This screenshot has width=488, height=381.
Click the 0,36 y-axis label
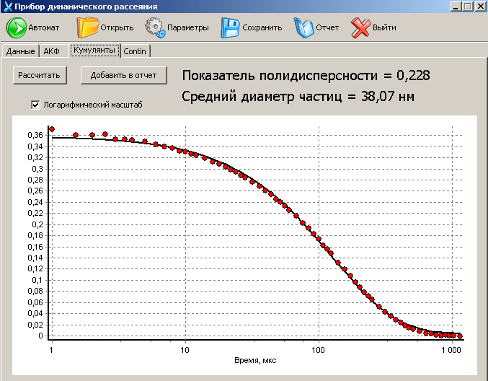[x=35, y=135]
